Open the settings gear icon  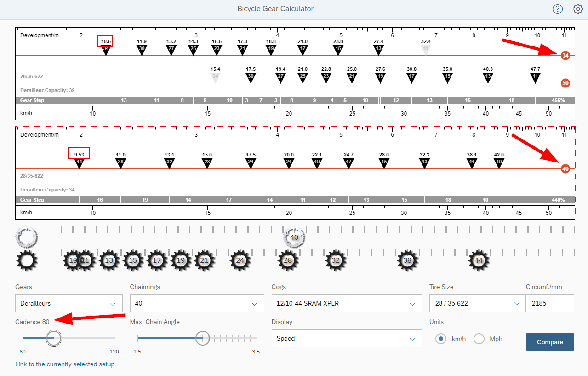pos(577,9)
